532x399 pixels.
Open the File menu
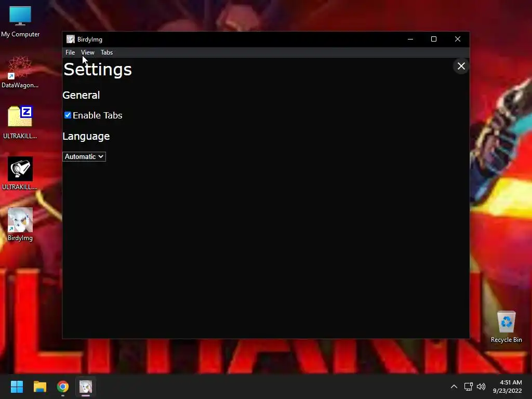click(x=70, y=52)
